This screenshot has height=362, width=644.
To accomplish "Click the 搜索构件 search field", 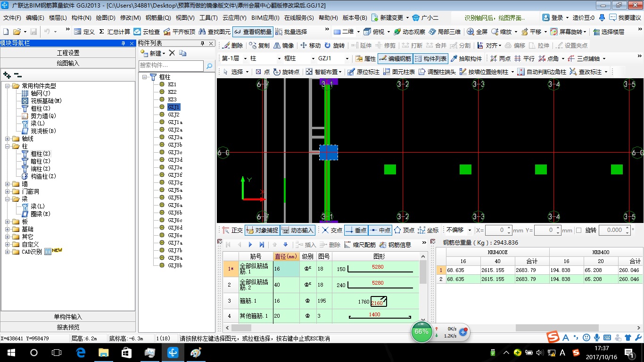I will (171, 66).
